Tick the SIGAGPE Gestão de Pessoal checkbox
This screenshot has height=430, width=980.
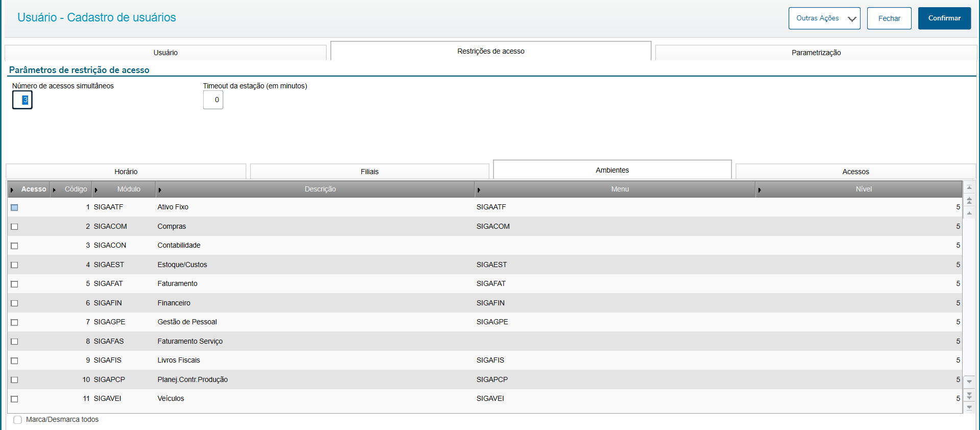pyautogui.click(x=14, y=322)
